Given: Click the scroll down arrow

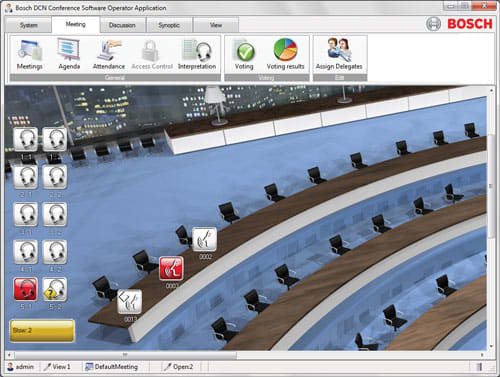Looking at the screenshot, I should coord(491,347).
